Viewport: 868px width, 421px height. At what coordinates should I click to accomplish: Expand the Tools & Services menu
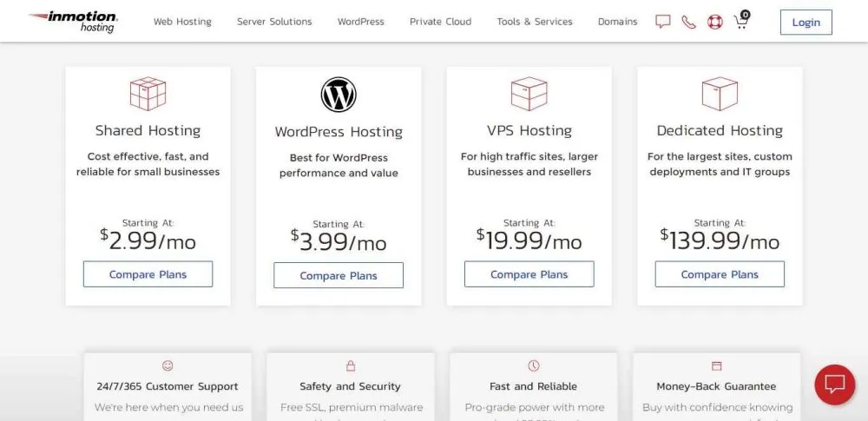(535, 22)
